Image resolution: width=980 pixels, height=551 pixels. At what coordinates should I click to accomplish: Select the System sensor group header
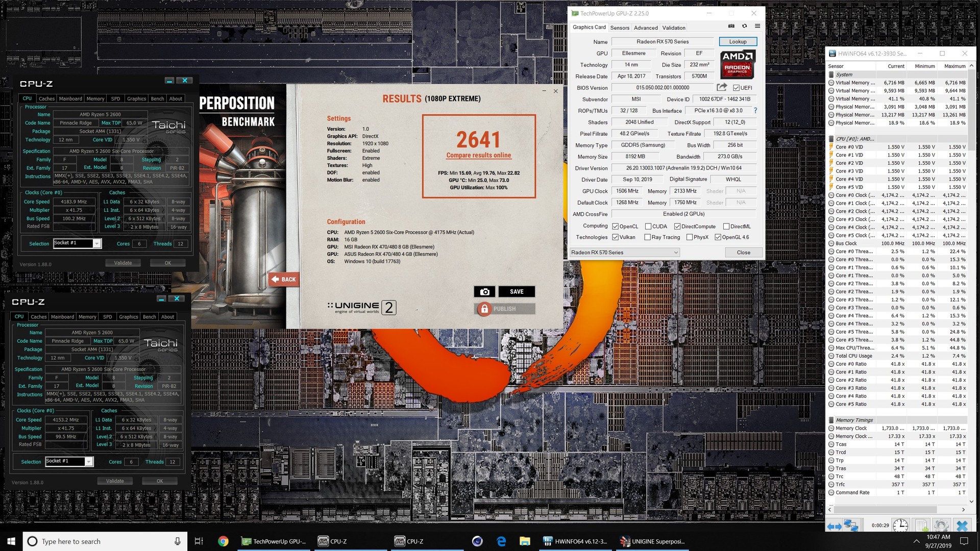coord(844,74)
